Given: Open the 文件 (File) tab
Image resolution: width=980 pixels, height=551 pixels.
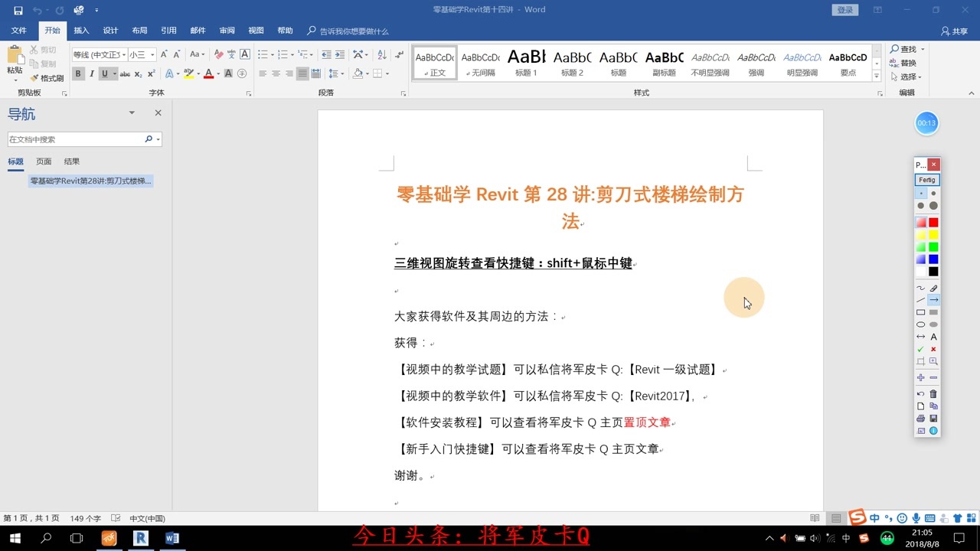Looking at the screenshot, I should pyautogui.click(x=18, y=31).
